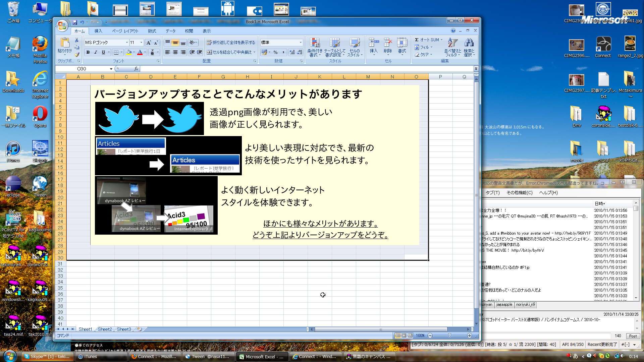Click wrap text 折り返して全体を表示する

[x=231, y=43]
